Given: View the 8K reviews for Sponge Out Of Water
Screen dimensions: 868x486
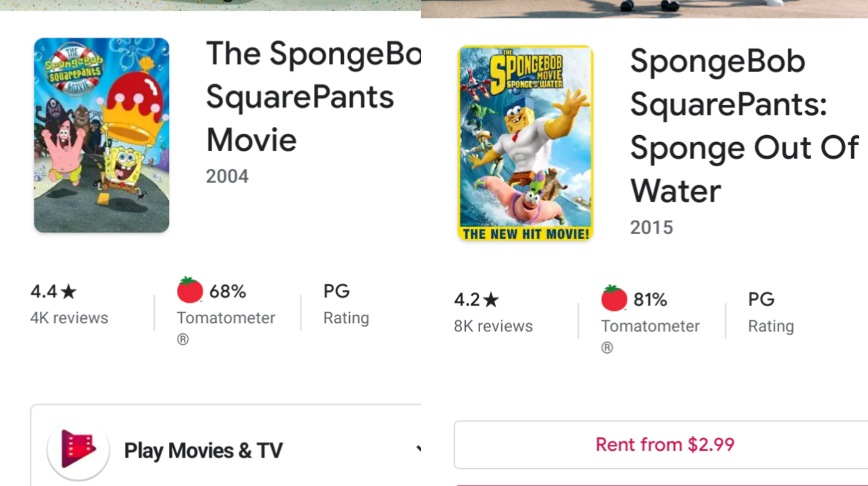Looking at the screenshot, I should click(x=493, y=326).
